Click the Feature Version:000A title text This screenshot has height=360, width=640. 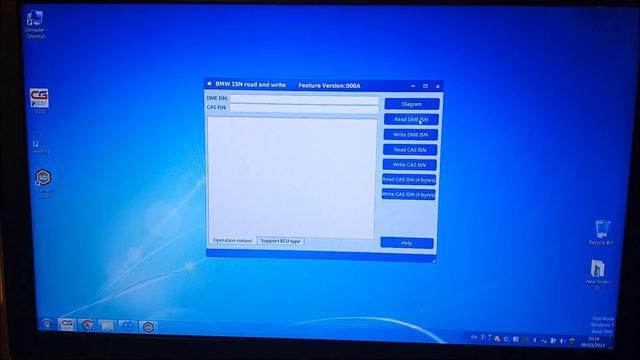tap(329, 86)
